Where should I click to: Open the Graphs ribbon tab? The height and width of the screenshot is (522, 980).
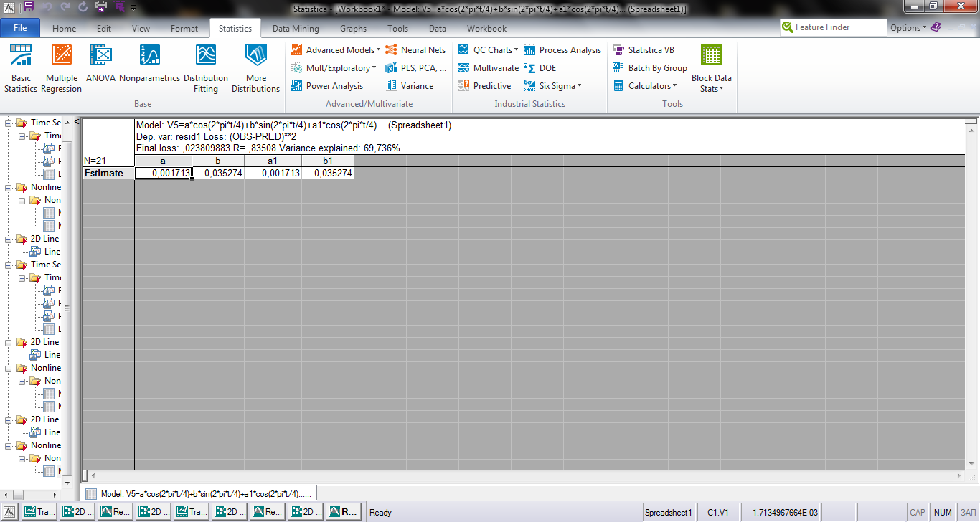coord(353,29)
